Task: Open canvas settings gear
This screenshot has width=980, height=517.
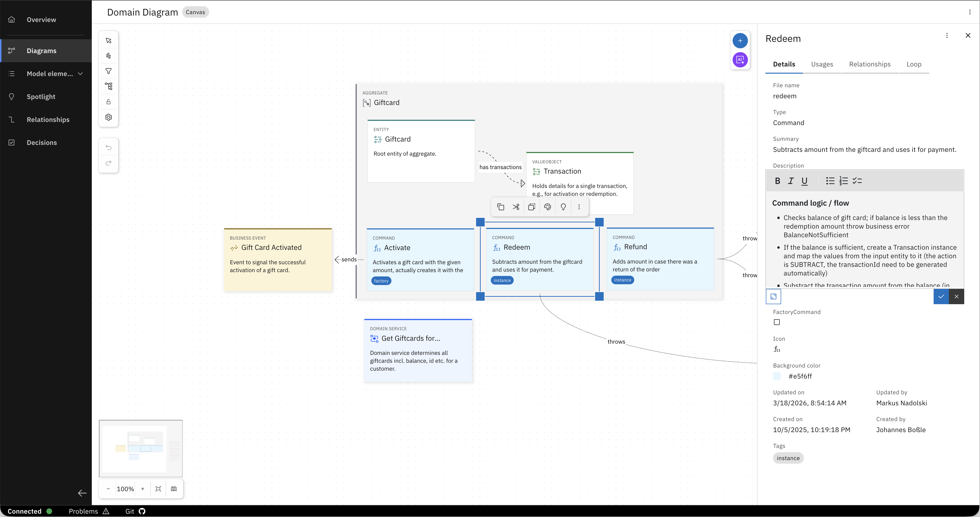Action: pos(109,117)
